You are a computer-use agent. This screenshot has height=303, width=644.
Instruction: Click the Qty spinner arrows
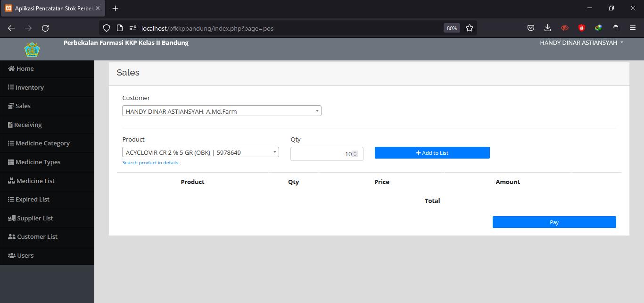355,154
